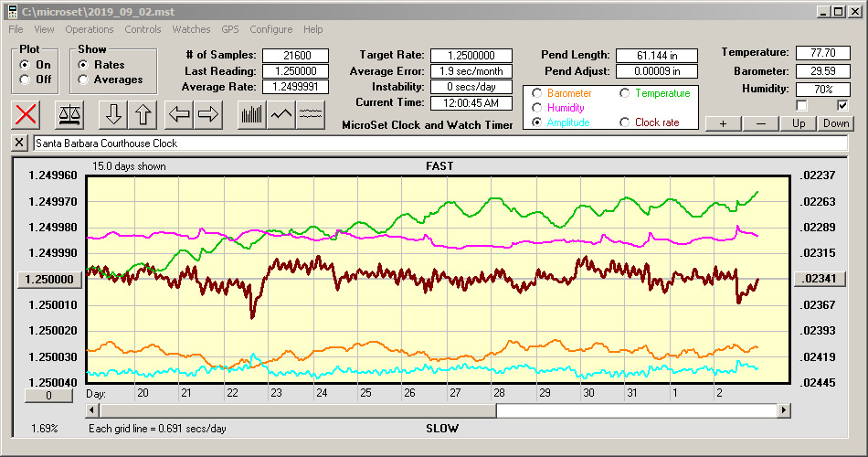The image size is (868, 457).
Task: Click the Average Error field
Action: (471, 71)
